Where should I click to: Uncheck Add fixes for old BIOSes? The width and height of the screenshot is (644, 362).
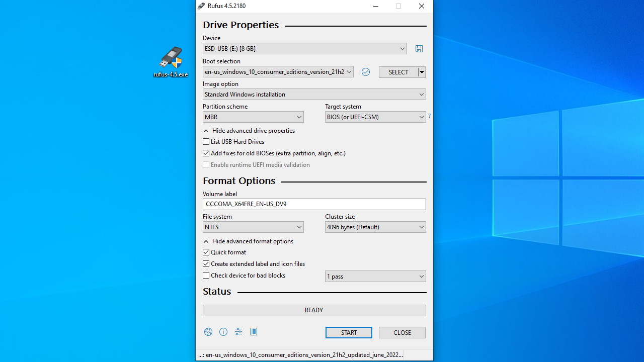(206, 153)
